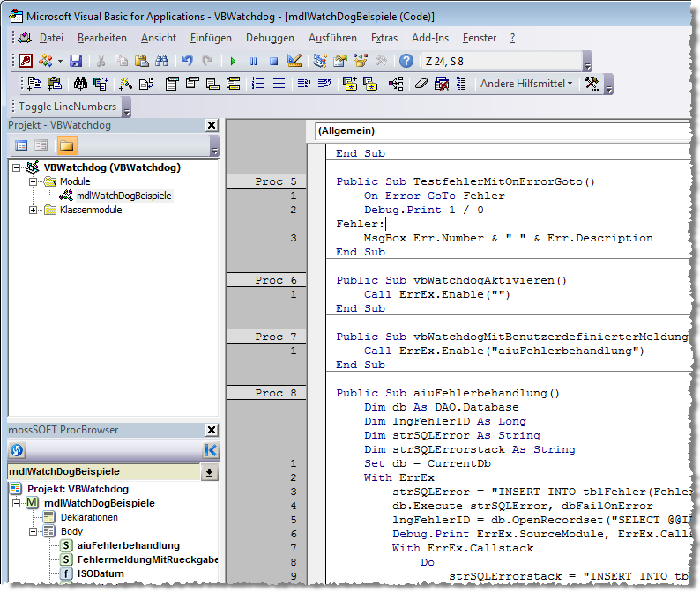This screenshot has height=592, width=700.
Task: Open the Debuggen menu
Action: pos(270,38)
